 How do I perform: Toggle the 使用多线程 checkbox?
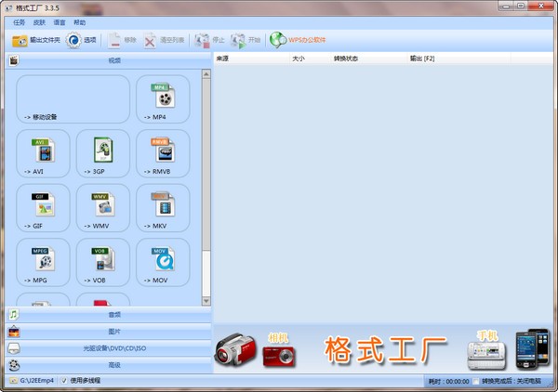[64, 381]
